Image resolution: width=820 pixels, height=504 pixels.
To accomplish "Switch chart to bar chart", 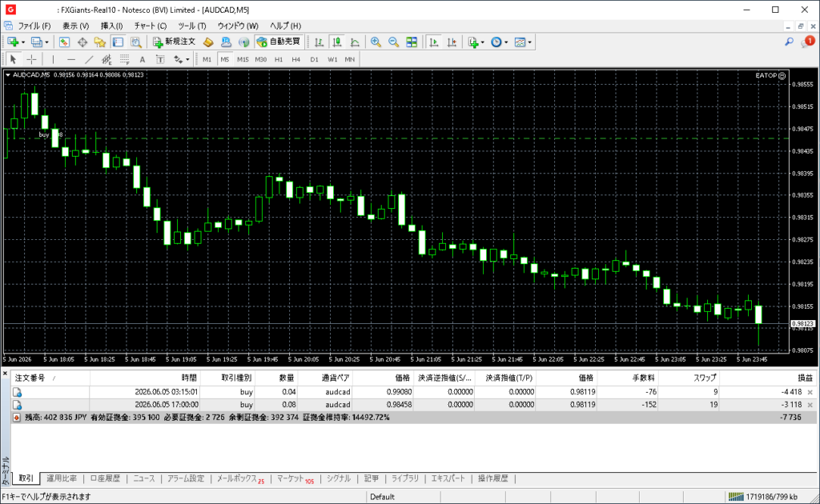I will (319, 42).
